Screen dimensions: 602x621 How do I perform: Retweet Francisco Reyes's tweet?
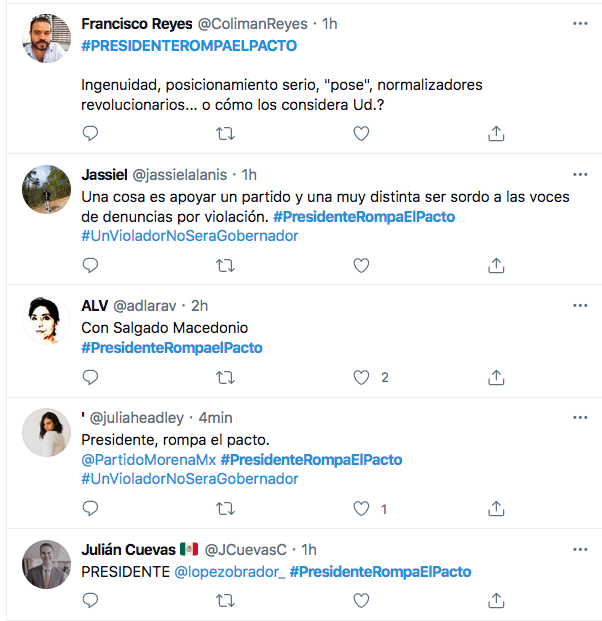[x=226, y=133]
